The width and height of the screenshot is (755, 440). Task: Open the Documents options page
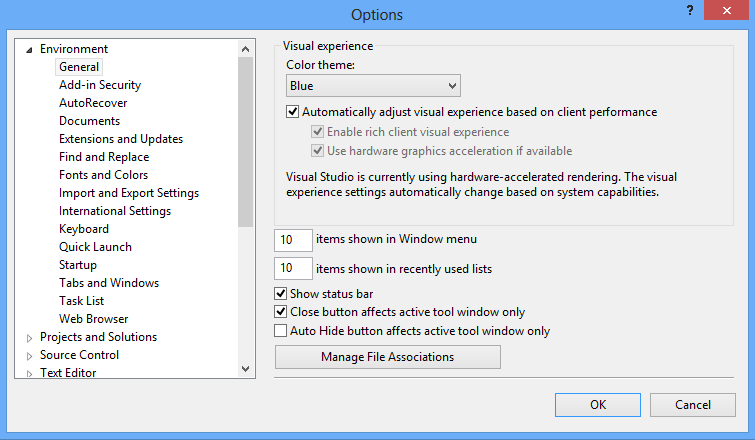tap(90, 121)
